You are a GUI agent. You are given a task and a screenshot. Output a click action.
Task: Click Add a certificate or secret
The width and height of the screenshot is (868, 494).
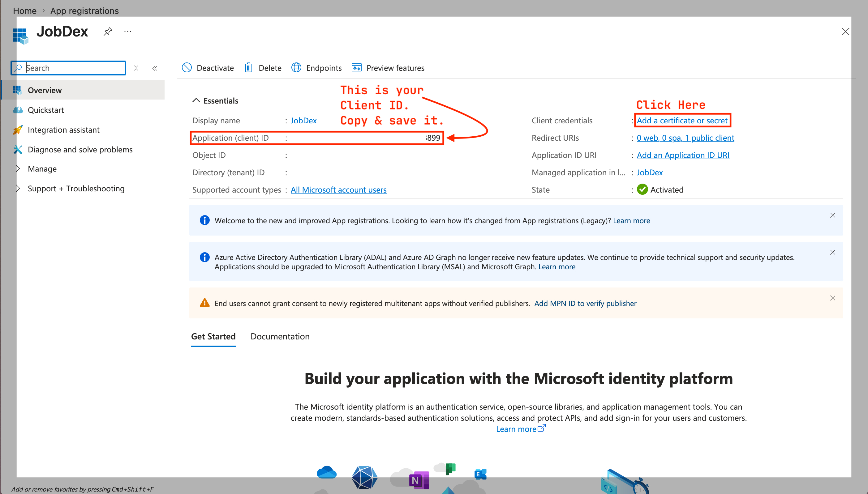682,121
